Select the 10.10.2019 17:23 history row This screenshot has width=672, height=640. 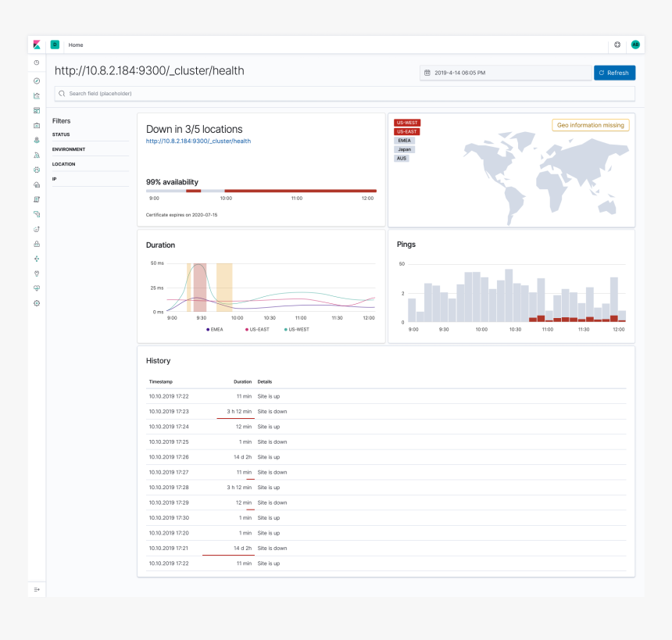tap(386, 412)
